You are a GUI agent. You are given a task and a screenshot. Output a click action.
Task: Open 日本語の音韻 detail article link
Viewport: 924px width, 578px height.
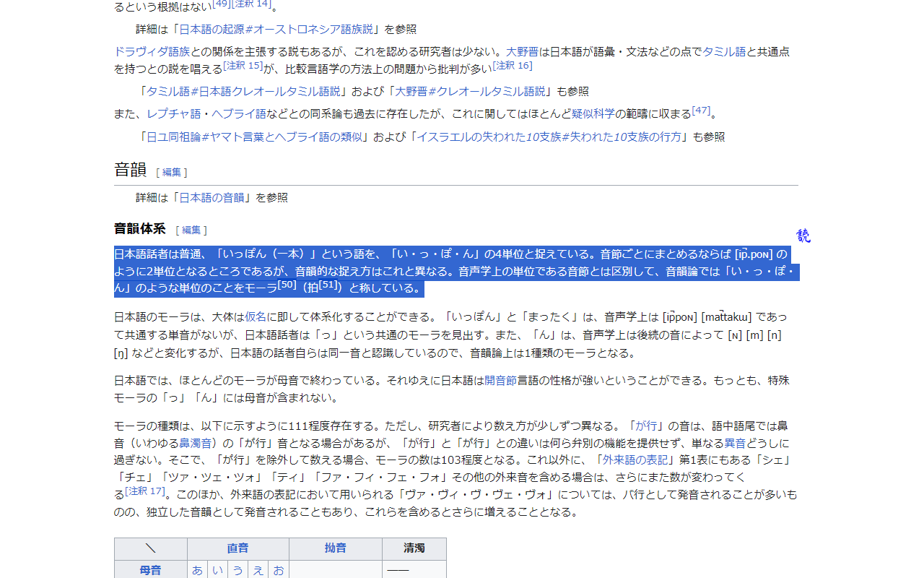212,197
